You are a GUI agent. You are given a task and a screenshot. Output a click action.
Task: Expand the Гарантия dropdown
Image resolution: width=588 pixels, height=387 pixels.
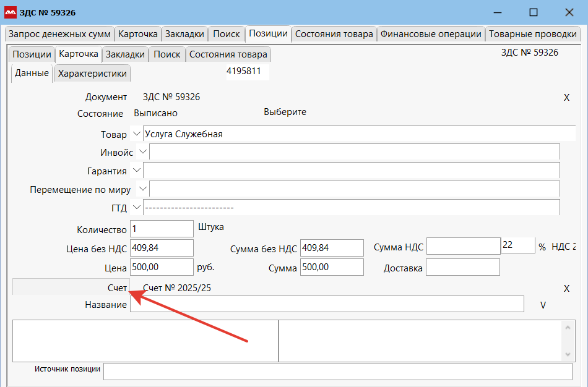pyautogui.click(x=136, y=170)
